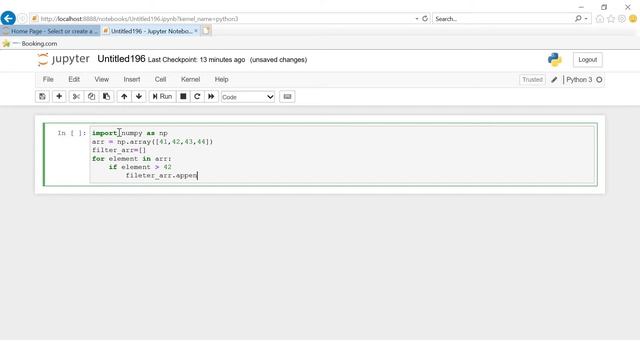This screenshot has height=360, width=640.
Task: Open the File menu
Action: coord(48,80)
